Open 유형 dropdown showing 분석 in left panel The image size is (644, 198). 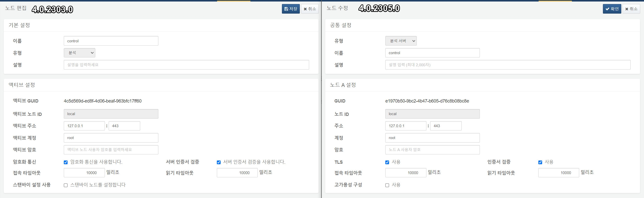click(79, 53)
